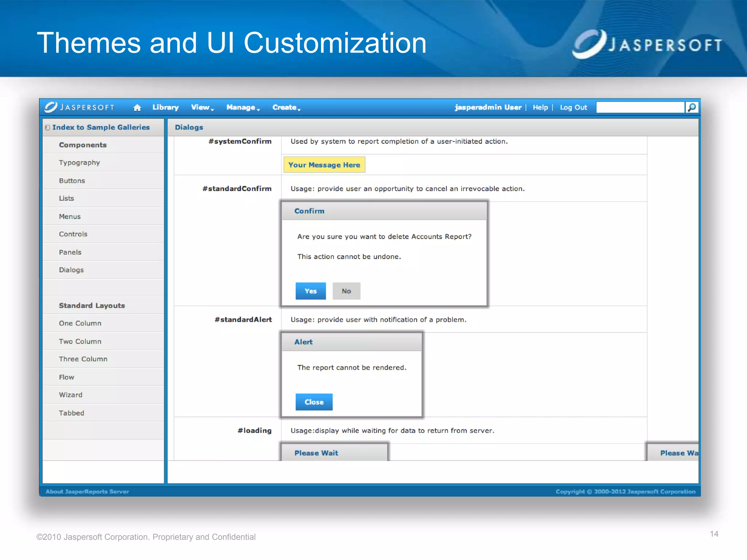Click the Home icon in navigation bar
This screenshot has height=560, width=747.
137,108
